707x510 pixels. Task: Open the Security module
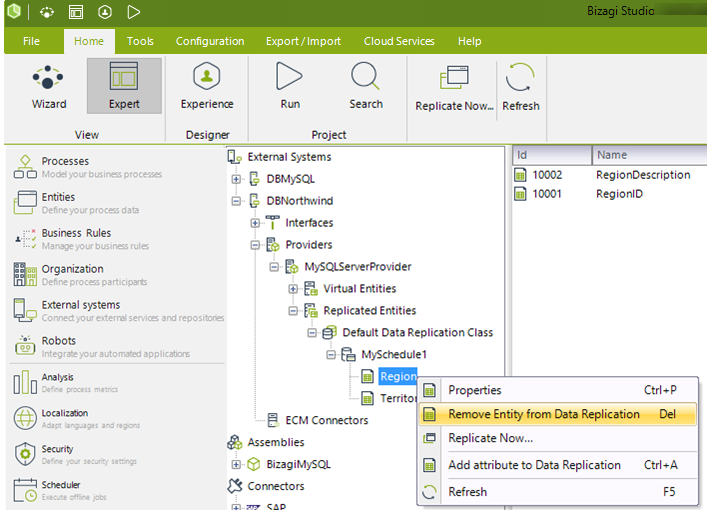tap(75, 455)
